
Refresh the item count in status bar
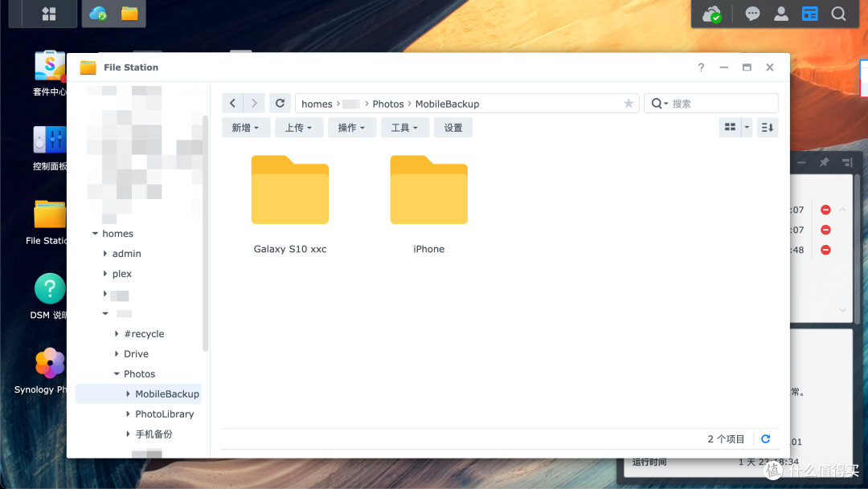(766, 438)
